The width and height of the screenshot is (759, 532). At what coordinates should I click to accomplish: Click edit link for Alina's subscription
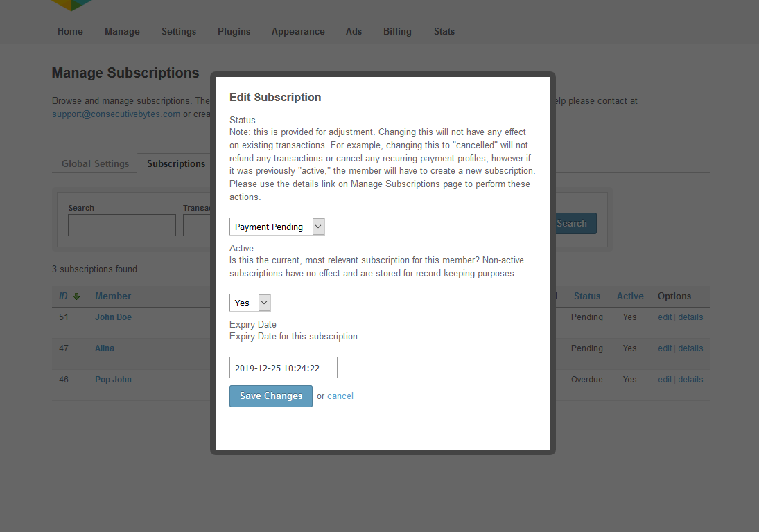[x=665, y=348]
